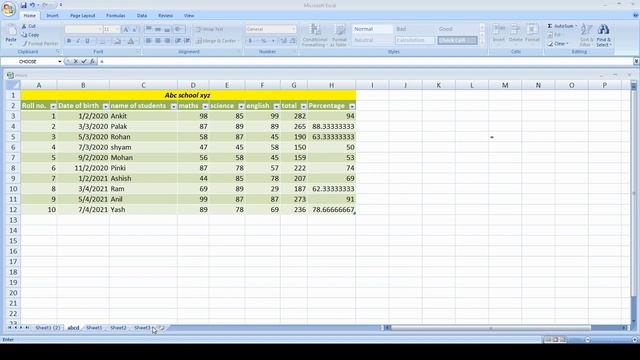Toggle Bold formatting
The width and height of the screenshot is (640, 360).
[69, 41]
